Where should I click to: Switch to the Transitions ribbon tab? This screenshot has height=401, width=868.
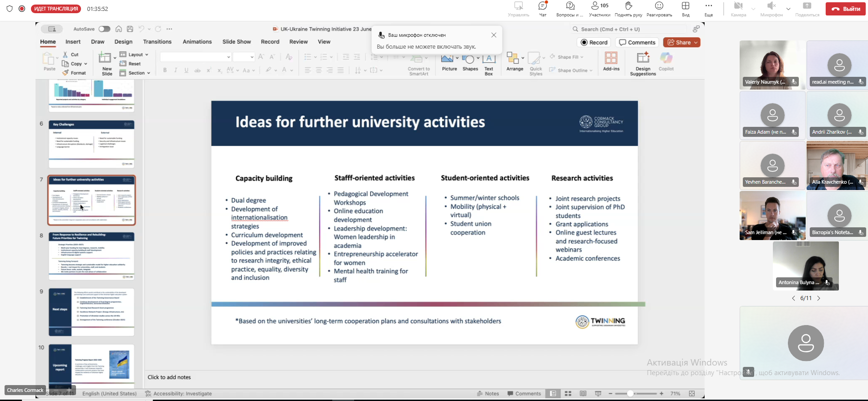coord(157,42)
